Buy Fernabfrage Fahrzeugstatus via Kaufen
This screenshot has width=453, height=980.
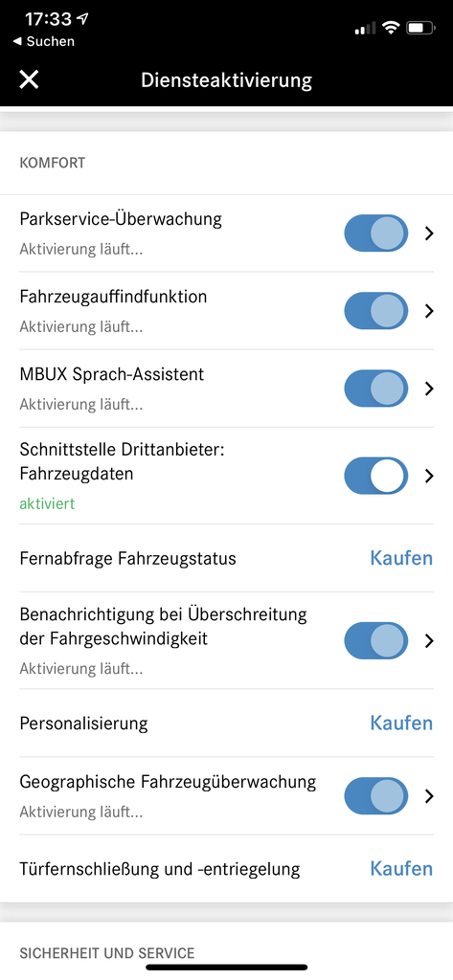[x=401, y=558]
